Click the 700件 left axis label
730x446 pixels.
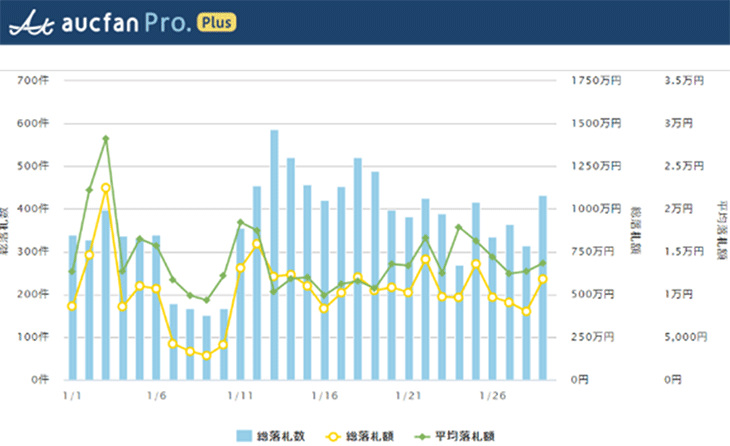point(33,81)
